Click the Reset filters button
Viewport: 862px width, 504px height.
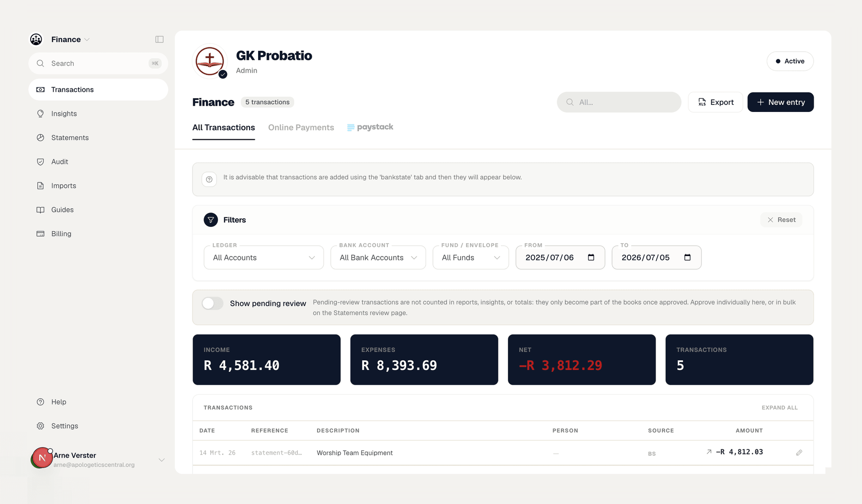[781, 220]
